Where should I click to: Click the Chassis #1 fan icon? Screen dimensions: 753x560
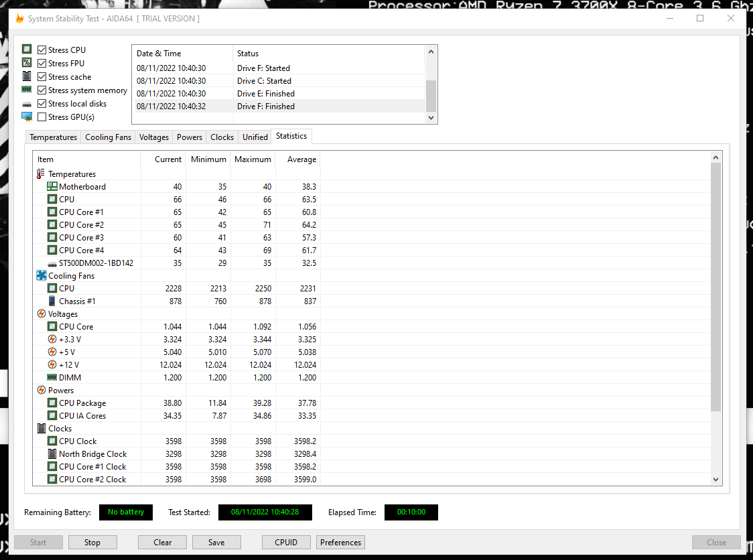[x=52, y=301]
